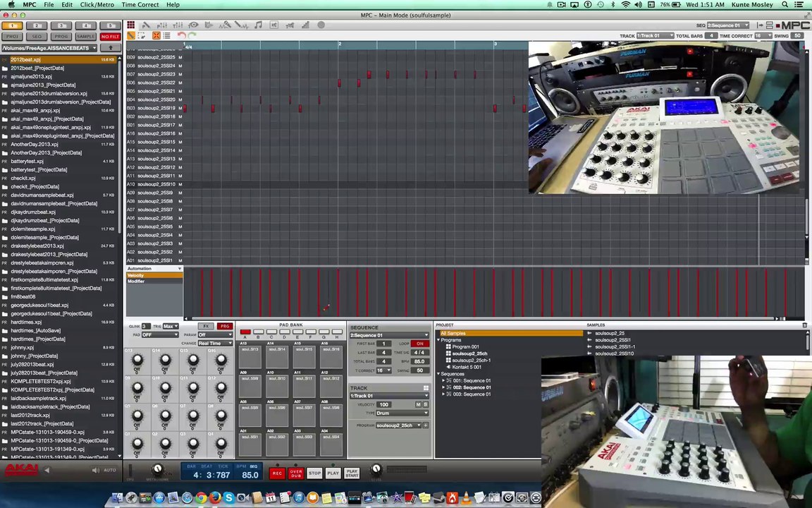Viewport: 812px width, 508px height.
Task: Click the grid icon in Track panel
Action: point(426,388)
